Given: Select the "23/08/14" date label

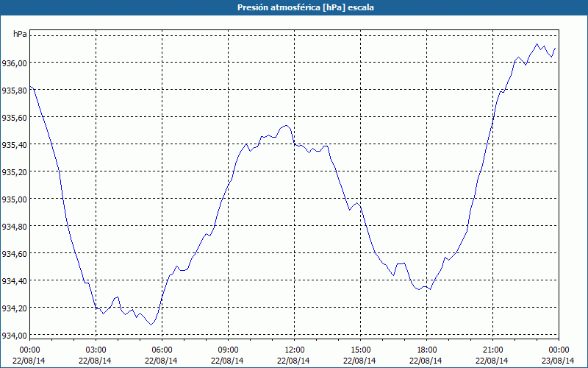Looking at the screenshot, I should pyautogui.click(x=558, y=361).
